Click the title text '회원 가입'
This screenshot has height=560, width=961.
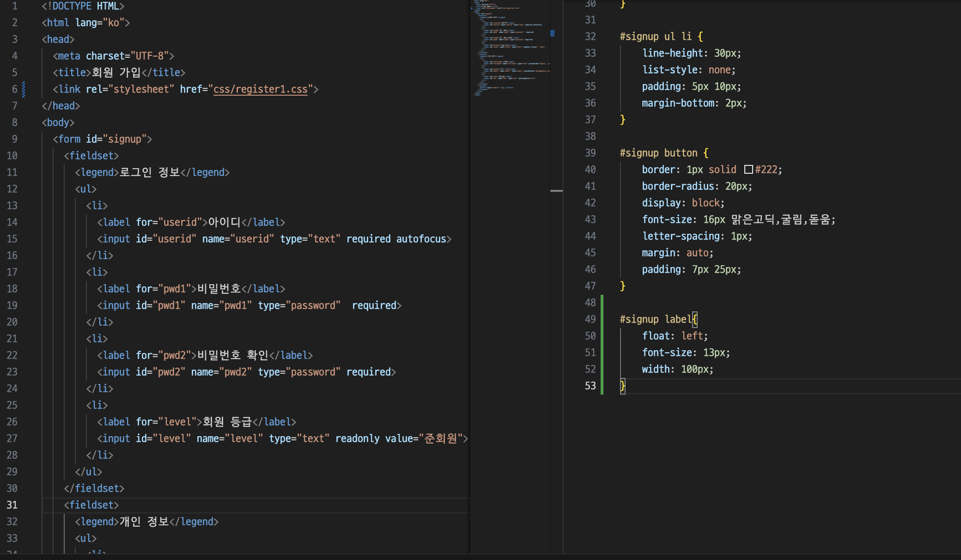(x=116, y=73)
